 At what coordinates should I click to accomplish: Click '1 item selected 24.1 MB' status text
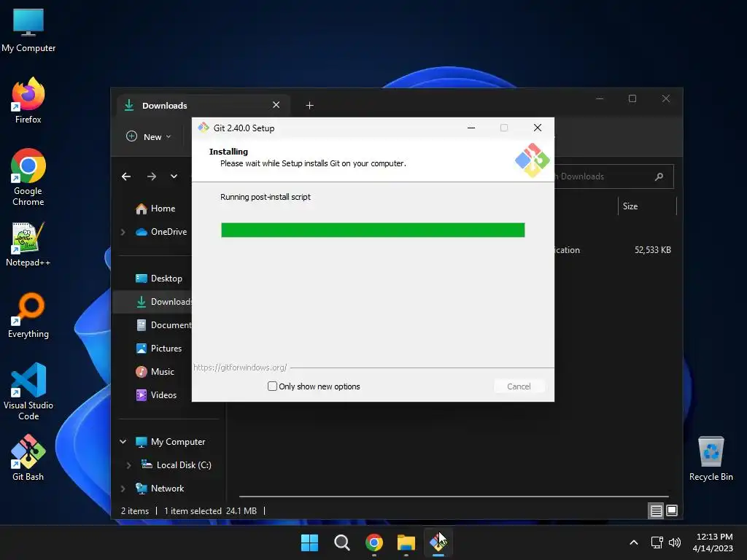pos(210,511)
